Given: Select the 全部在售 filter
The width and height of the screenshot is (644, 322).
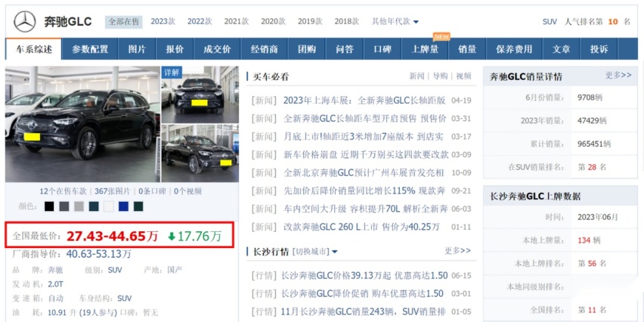Looking at the screenshot, I should (x=124, y=22).
